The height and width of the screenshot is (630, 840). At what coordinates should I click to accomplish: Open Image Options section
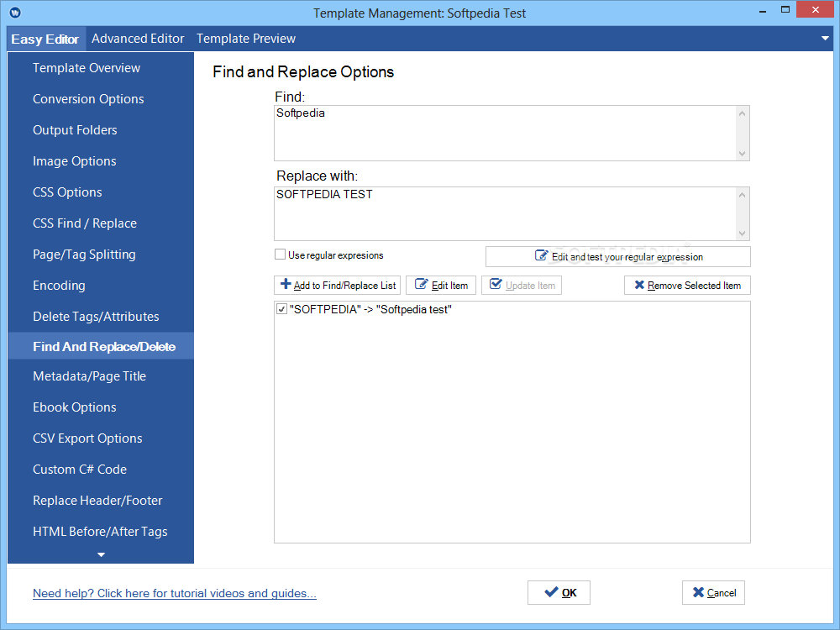[x=101, y=161]
